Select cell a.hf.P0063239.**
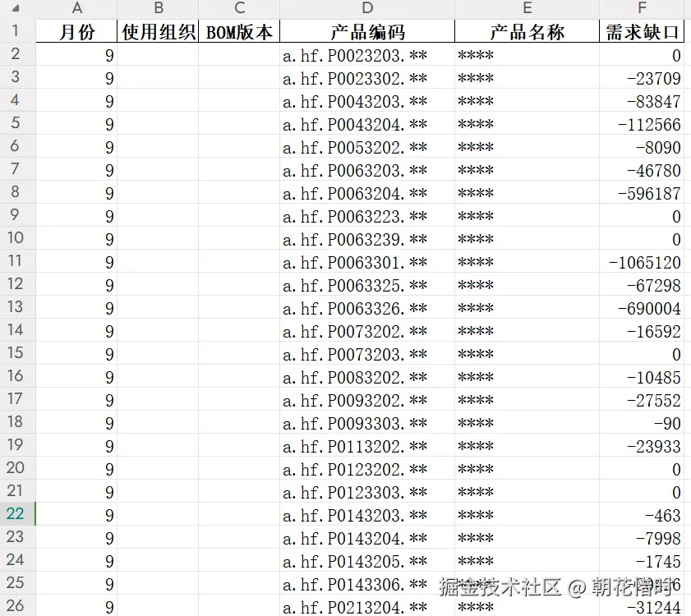Screen dimensions: 691x616 [x=367, y=238]
